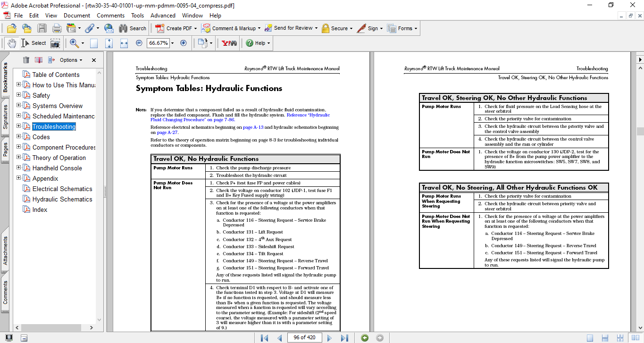
Task: Open the Advanced menu
Action: (x=163, y=15)
